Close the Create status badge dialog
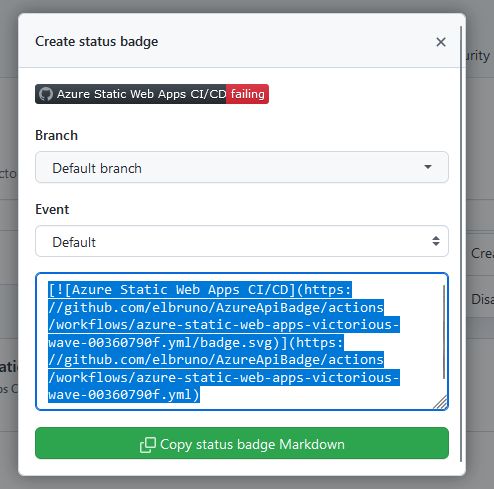494x489 pixels. click(x=441, y=42)
